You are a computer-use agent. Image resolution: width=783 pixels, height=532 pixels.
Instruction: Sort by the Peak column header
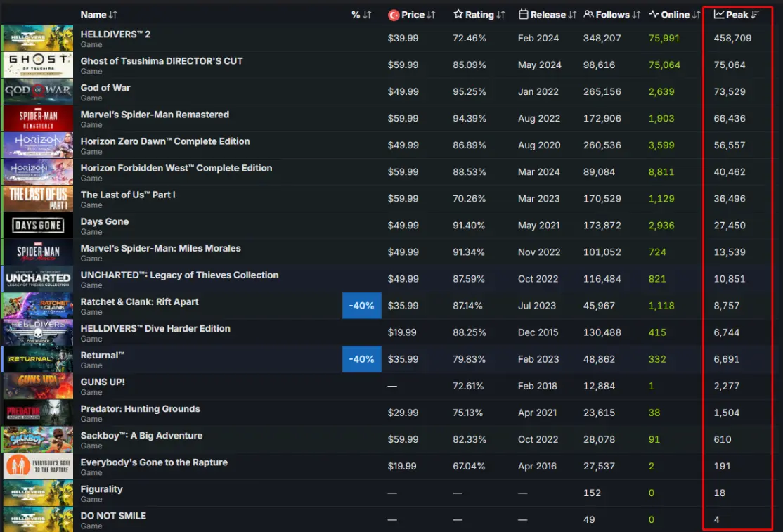[737, 15]
